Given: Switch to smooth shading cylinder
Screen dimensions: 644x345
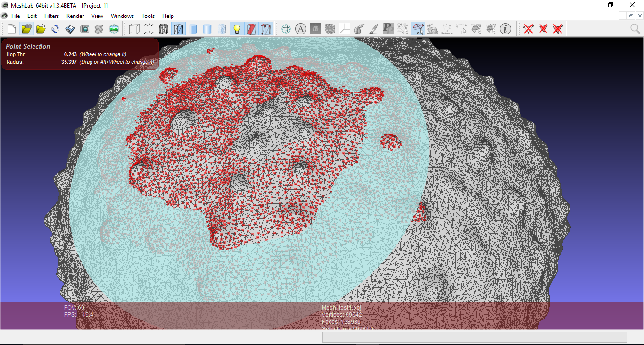Looking at the screenshot, I should (x=207, y=29).
